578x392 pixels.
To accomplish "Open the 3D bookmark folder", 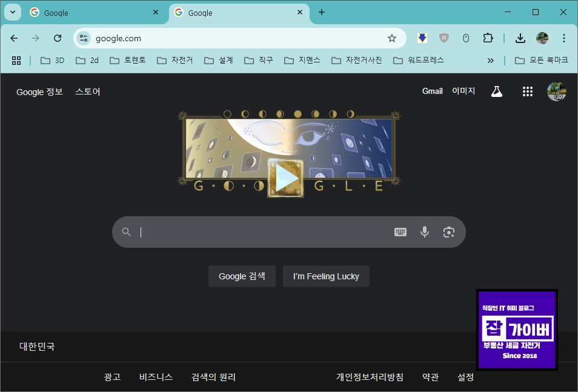I will click(52, 60).
